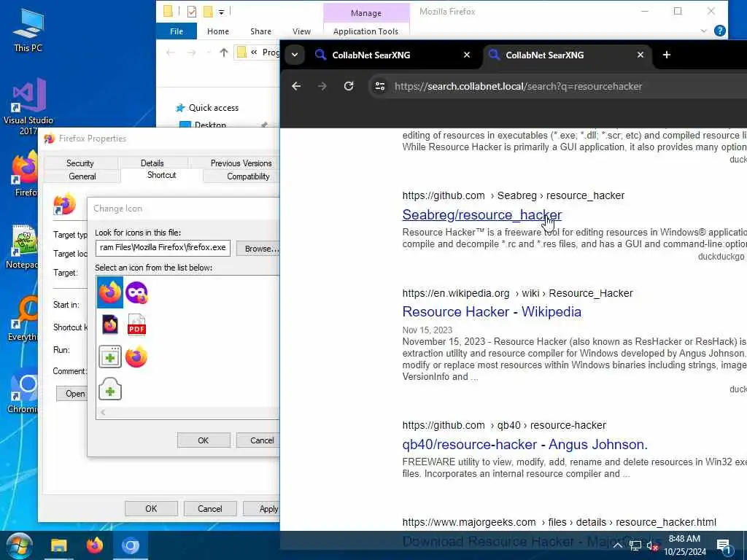
Task: Close the first CollabNet SearXNG tab
Action: click(467, 55)
